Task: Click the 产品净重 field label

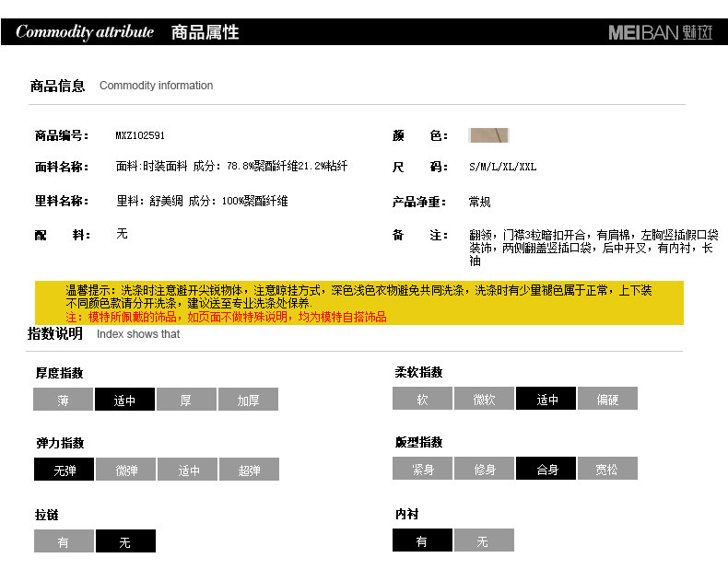Action: 419,202
